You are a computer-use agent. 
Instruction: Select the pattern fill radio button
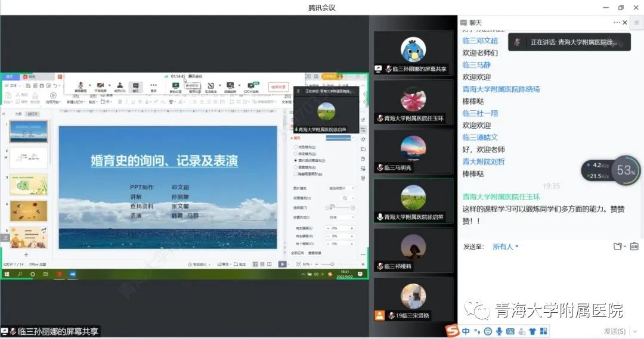[295, 167]
